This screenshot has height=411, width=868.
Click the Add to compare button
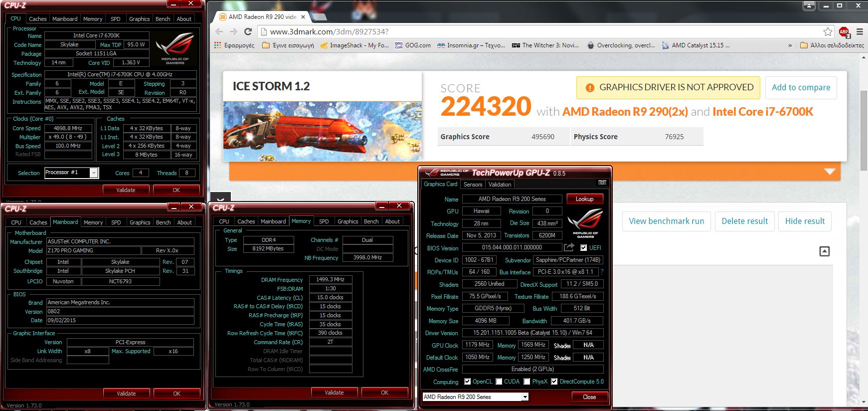[x=801, y=87]
